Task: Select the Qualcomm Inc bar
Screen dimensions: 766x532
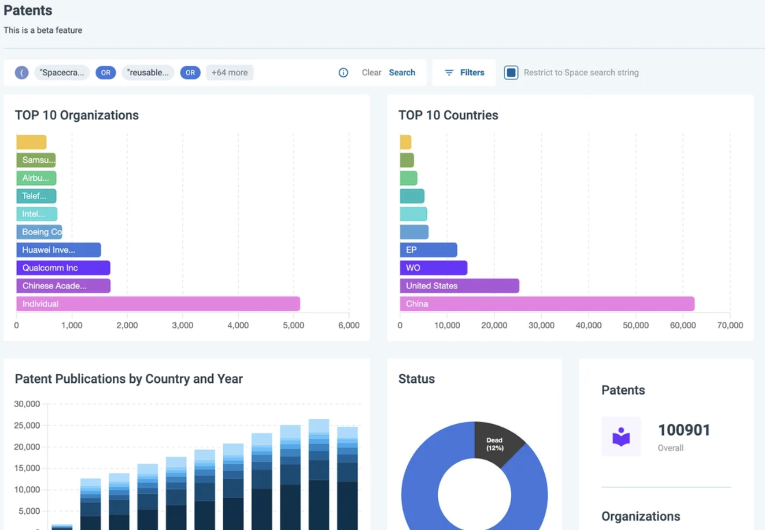Action: [x=63, y=268]
